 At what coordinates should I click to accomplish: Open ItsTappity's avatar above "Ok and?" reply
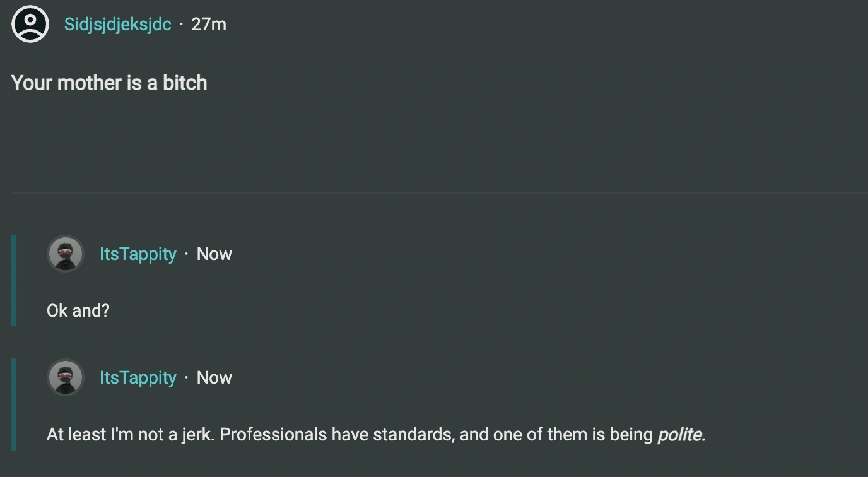[x=66, y=254]
